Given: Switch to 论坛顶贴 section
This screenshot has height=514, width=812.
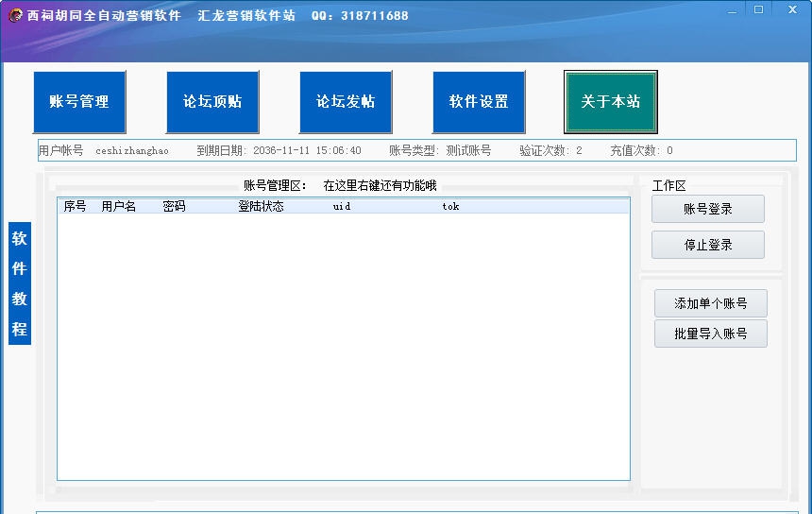Looking at the screenshot, I should click(x=212, y=101).
